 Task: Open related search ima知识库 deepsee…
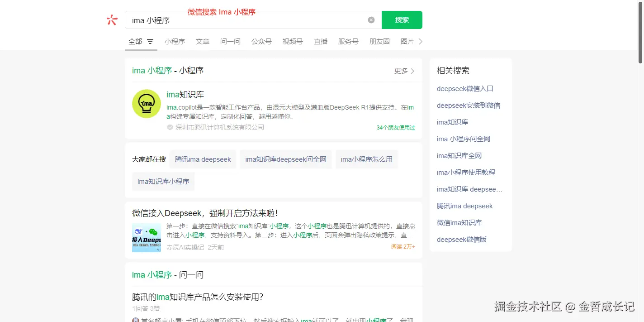pos(469,189)
